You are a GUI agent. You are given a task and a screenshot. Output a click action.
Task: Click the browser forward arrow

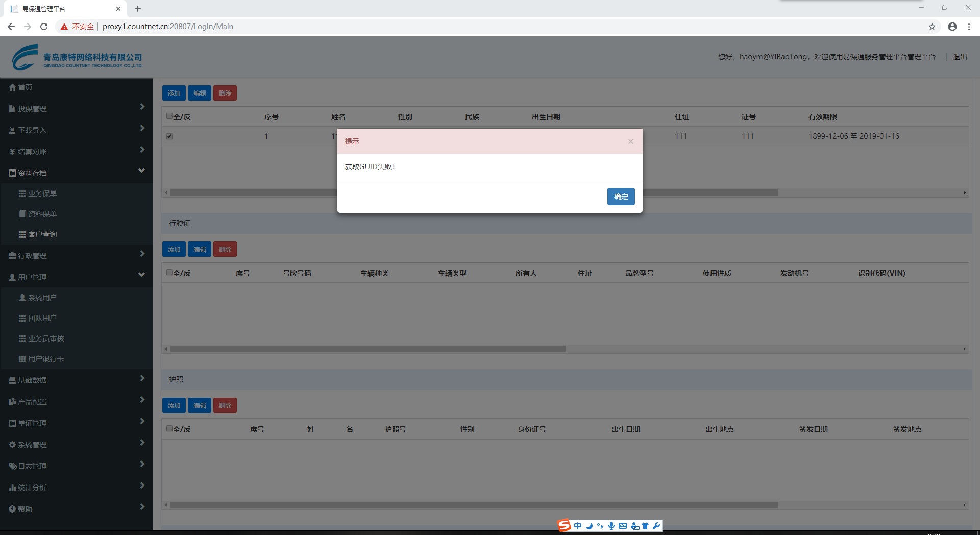28,27
